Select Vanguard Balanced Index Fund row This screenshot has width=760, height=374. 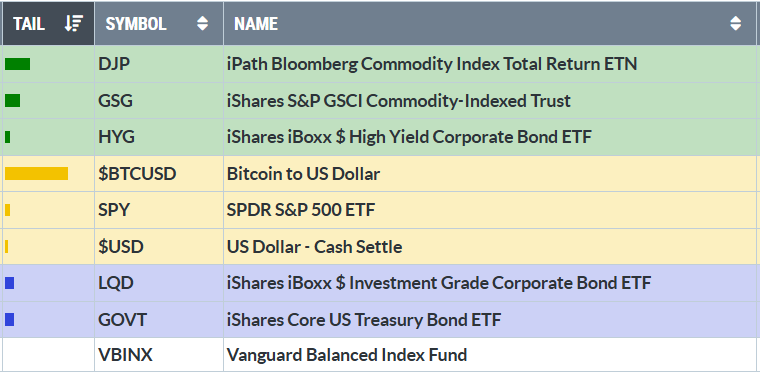coord(380,355)
